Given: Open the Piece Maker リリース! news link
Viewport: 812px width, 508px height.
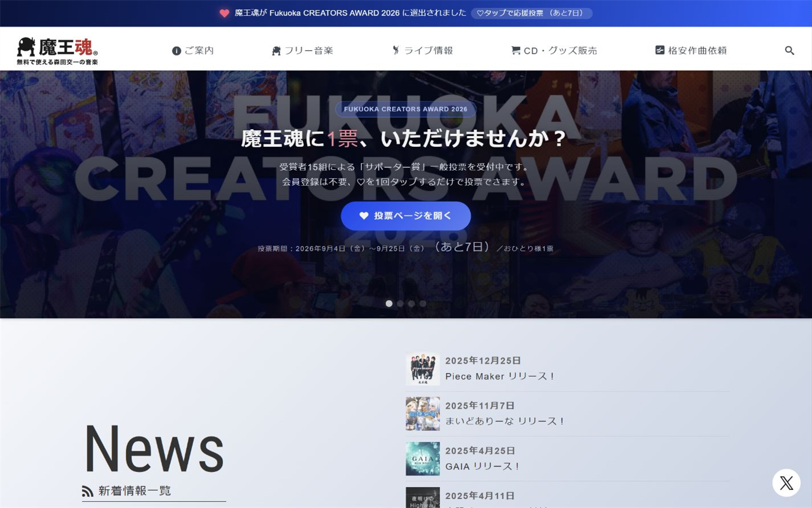Looking at the screenshot, I should click(x=500, y=376).
